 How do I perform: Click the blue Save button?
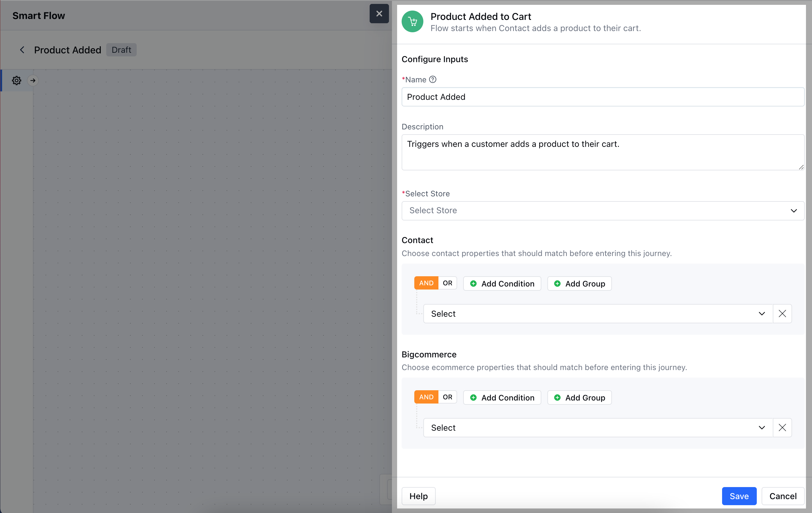pos(739,496)
